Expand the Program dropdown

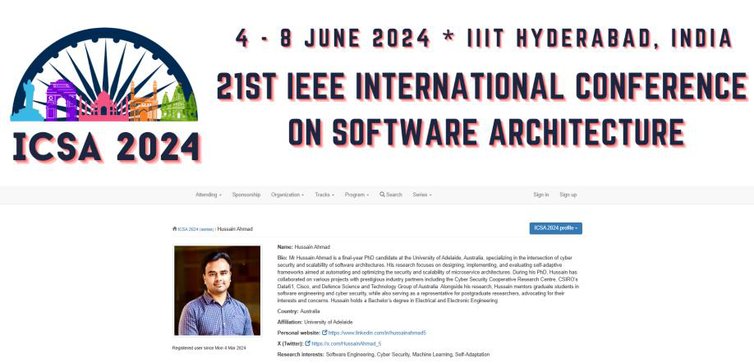tap(356, 195)
